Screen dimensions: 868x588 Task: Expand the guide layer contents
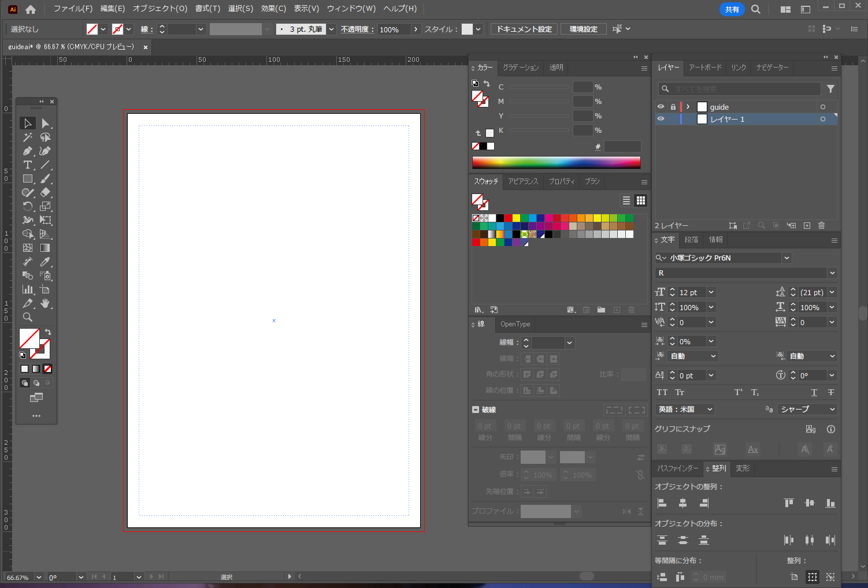pyautogui.click(x=688, y=107)
